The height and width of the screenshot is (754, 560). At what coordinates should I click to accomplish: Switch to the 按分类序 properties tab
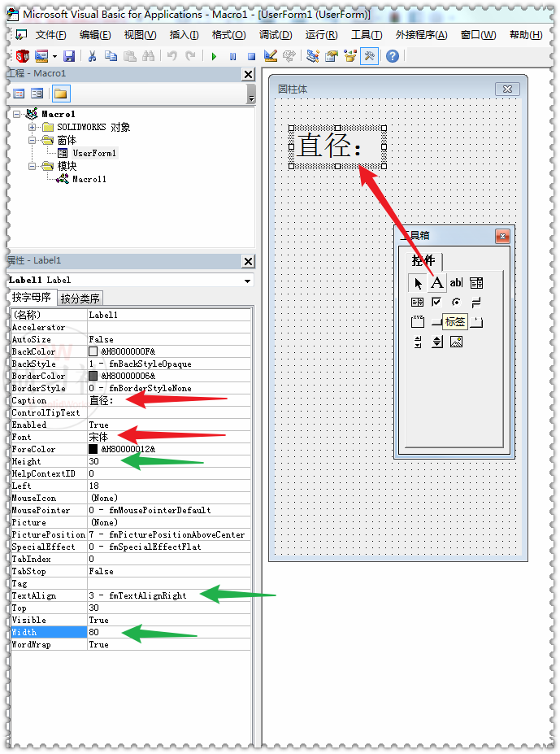pyautogui.click(x=80, y=299)
